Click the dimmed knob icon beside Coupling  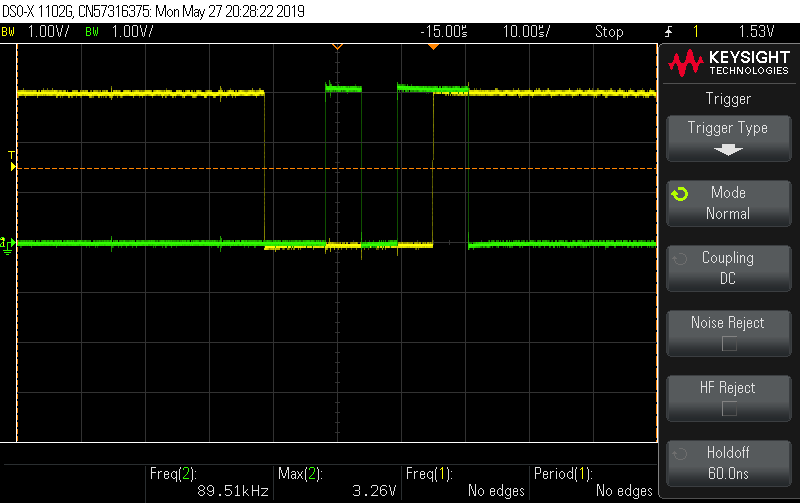pyautogui.click(x=680, y=259)
